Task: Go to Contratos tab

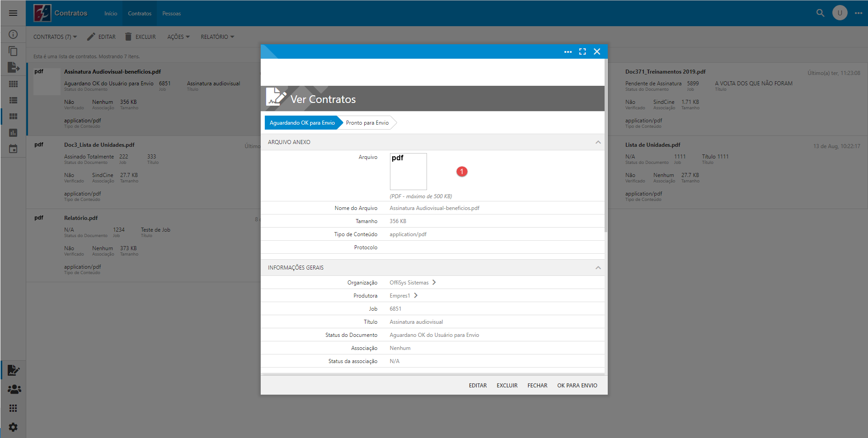Action: coord(140,14)
